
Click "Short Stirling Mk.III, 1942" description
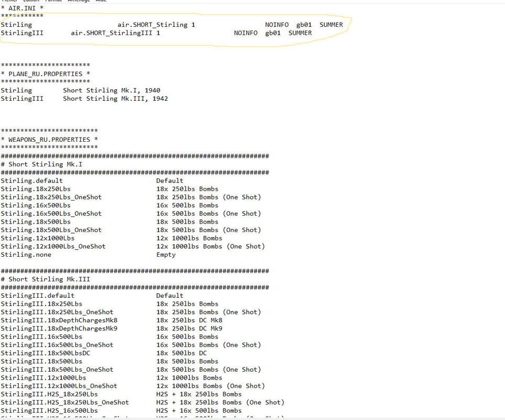coord(115,99)
